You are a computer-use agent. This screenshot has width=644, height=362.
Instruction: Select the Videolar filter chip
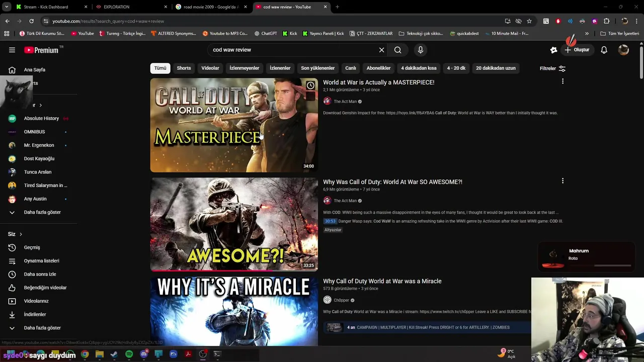210,68
